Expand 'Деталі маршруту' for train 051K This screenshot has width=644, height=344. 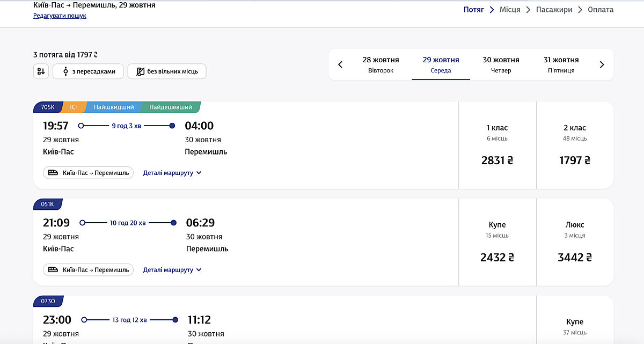172,270
